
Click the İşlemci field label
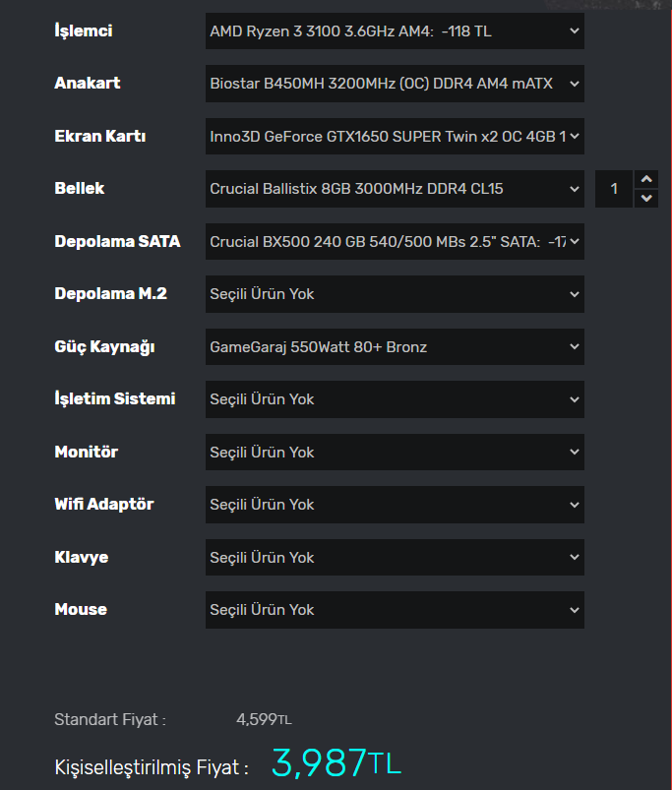point(84,30)
